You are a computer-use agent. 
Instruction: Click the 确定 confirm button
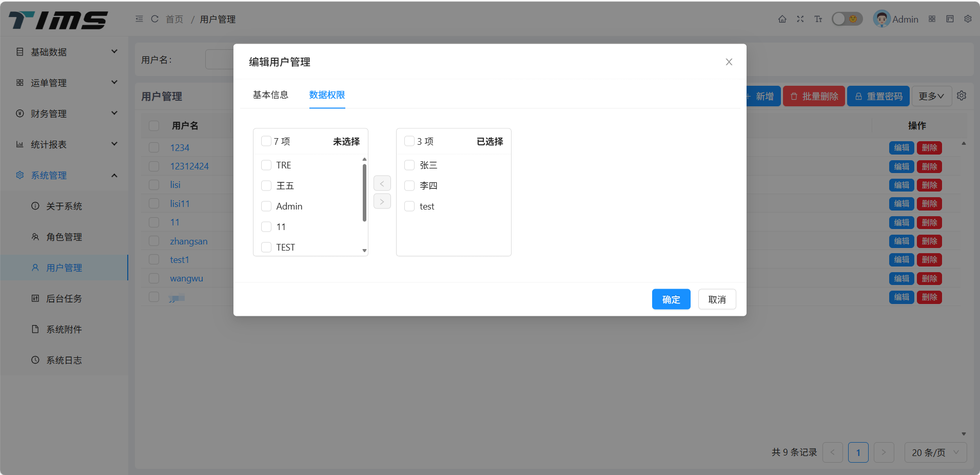pyautogui.click(x=671, y=299)
